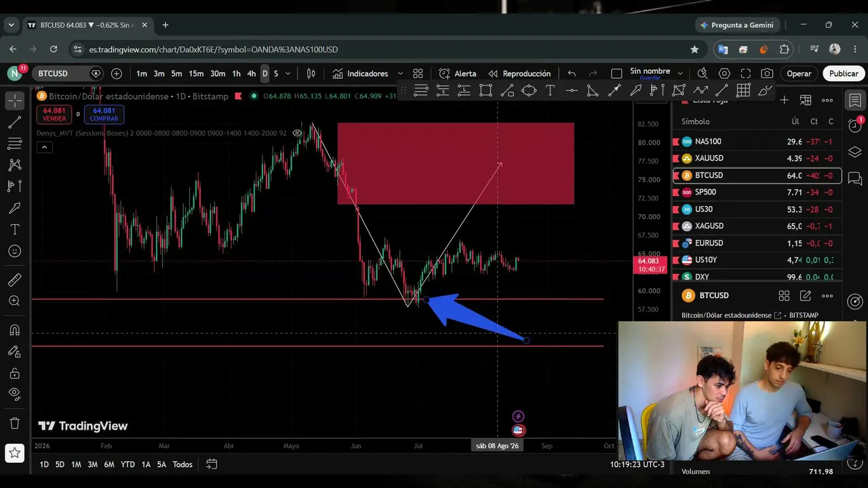
Task: Select the 15m timeframe
Action: pos(196,73)
